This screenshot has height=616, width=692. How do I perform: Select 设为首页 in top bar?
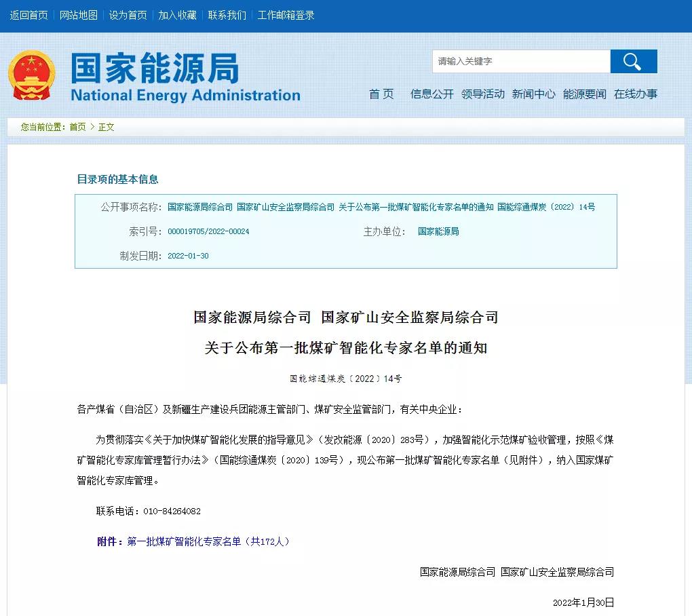point(128,15)
